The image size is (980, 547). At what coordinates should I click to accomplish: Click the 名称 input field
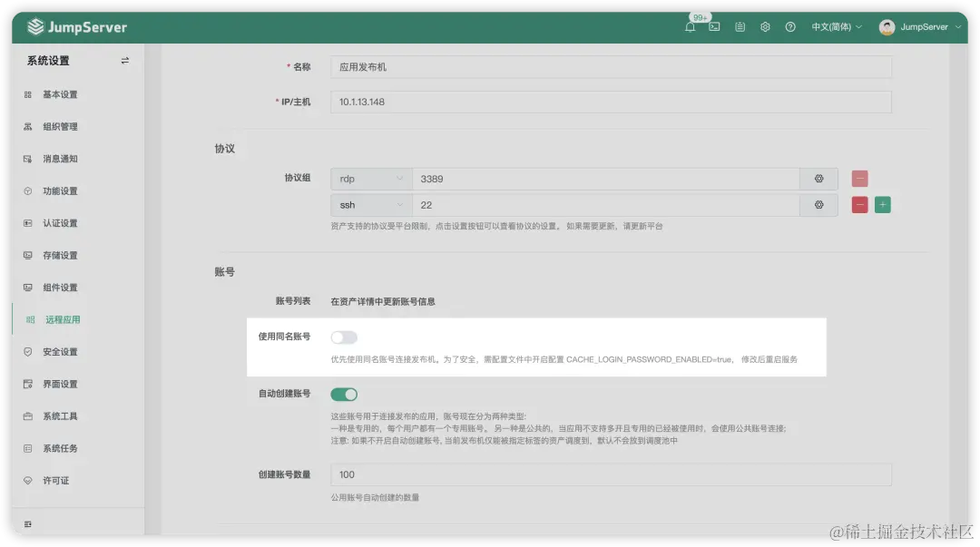(x=611, y=67)
